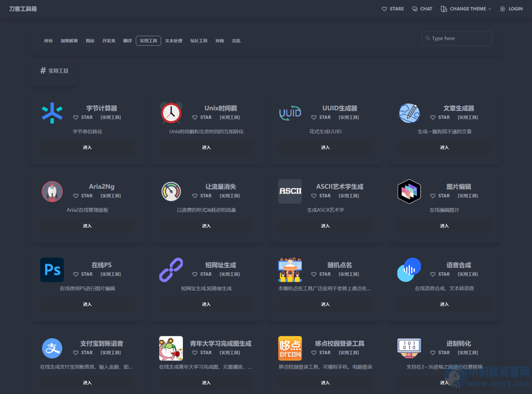
Task: Click 进入 under Aria2Ng
Action: pyautogui.click(x=87, y=226)
